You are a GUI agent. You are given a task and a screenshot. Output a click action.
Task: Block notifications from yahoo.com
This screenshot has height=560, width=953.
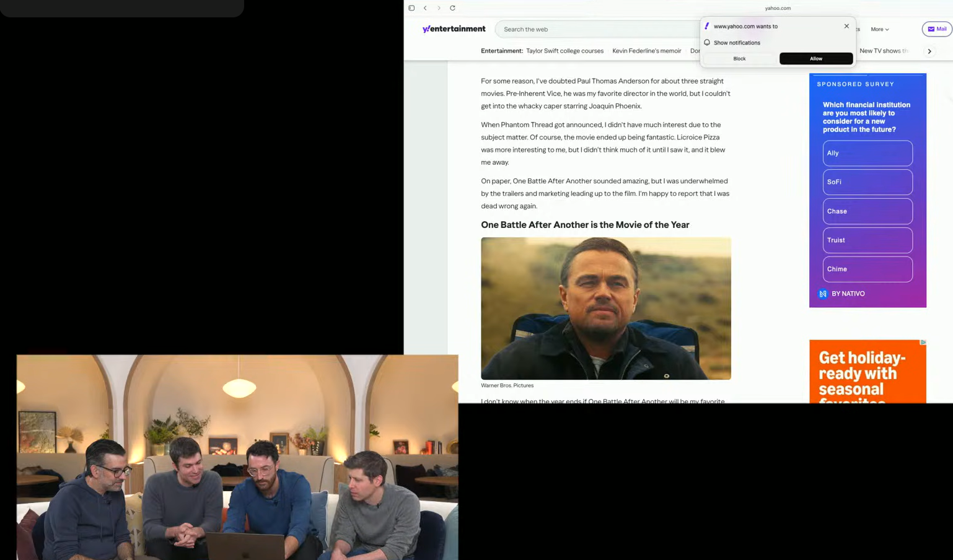pos(739,59)
